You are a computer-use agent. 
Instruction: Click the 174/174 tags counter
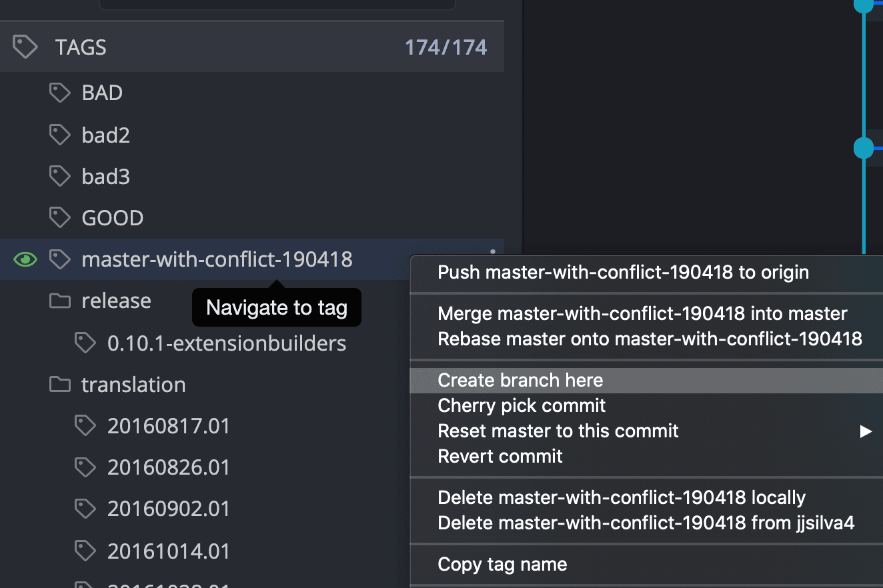coord(446,47)
